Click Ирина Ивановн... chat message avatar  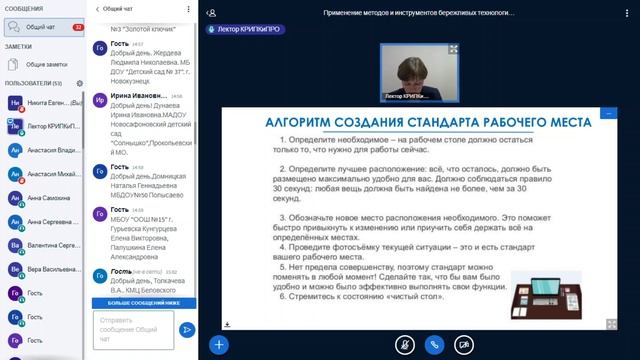pyautogui.click(x=100, y=100)
